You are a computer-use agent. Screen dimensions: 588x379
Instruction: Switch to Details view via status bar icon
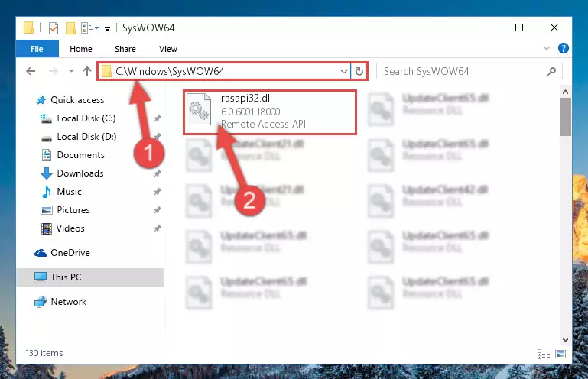tap(544, 354)
